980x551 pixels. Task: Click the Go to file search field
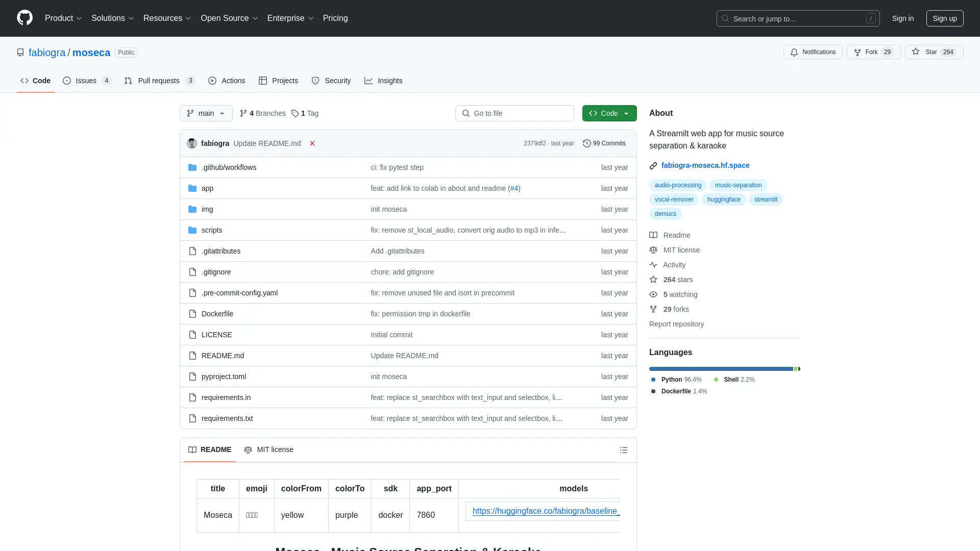(514, 113)
